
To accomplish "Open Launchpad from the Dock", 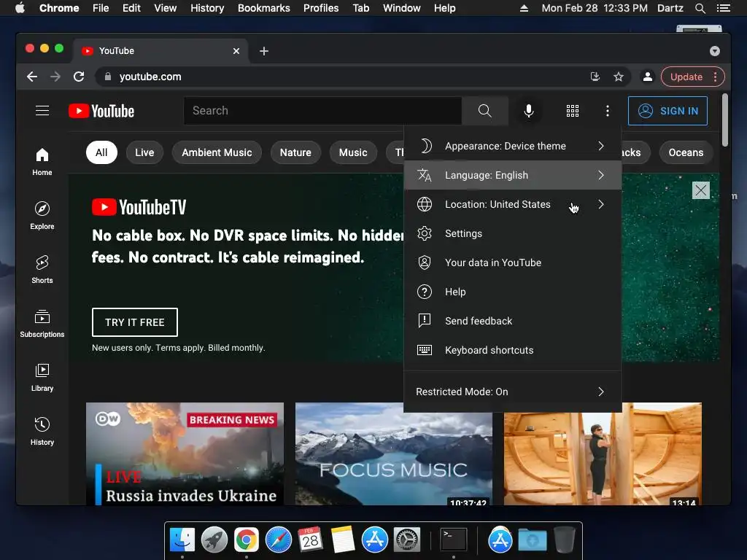I will click(x=214, y=540).
